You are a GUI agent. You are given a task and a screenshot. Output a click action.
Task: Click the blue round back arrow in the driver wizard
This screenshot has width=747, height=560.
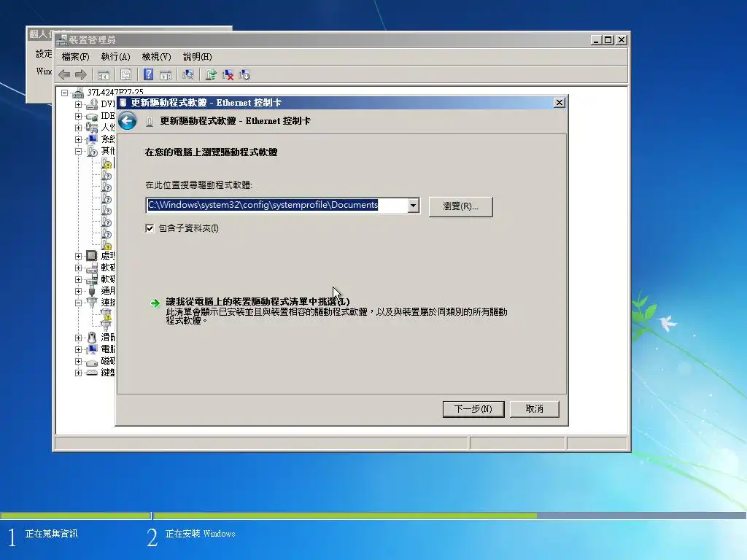127,121
